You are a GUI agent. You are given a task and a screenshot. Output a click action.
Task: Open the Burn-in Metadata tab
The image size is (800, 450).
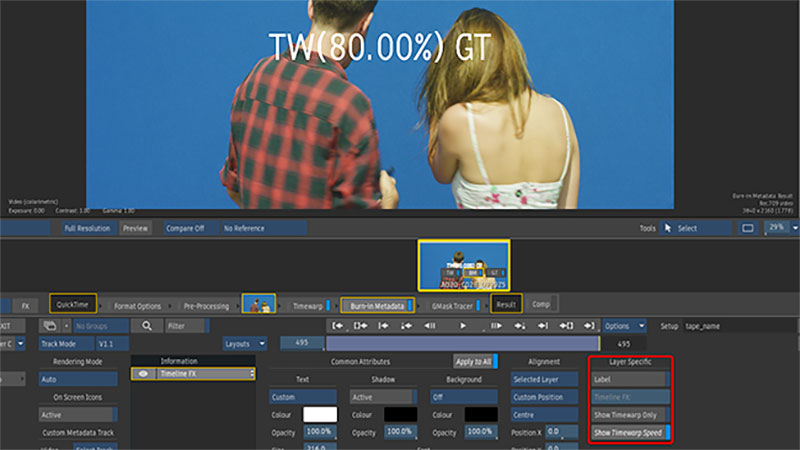coord(377,306)
